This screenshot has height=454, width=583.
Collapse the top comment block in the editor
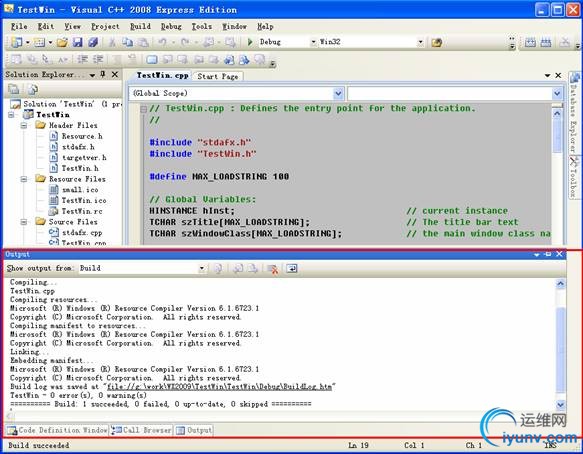(143, 109)
